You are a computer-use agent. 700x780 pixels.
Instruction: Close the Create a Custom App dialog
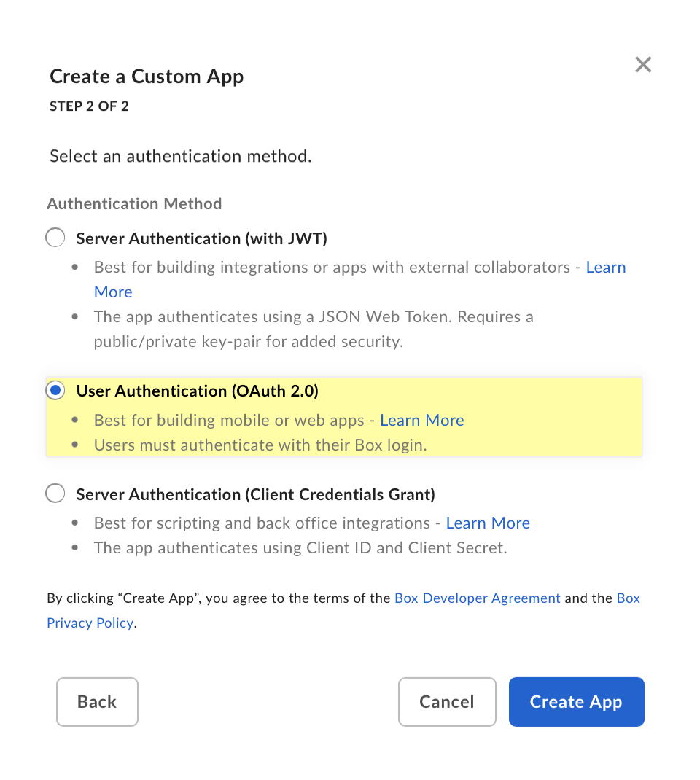tap(642, 65)
